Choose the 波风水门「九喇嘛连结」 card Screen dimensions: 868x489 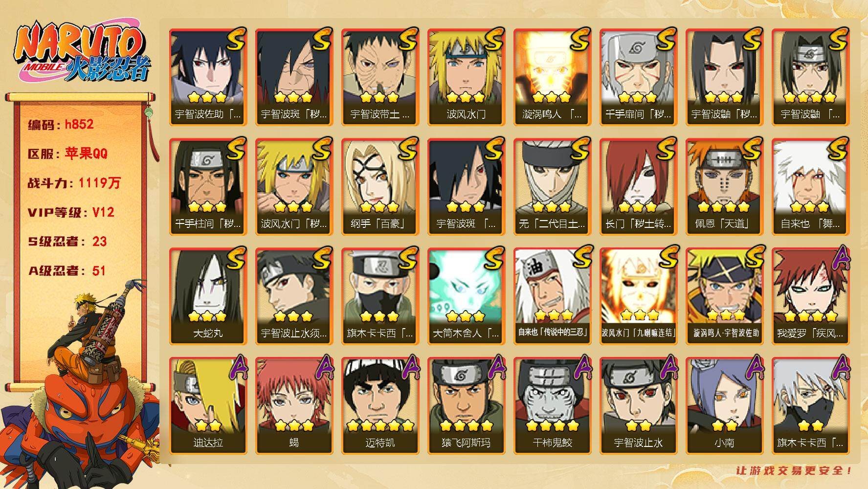pyautogui.click(x=639, y=296)
